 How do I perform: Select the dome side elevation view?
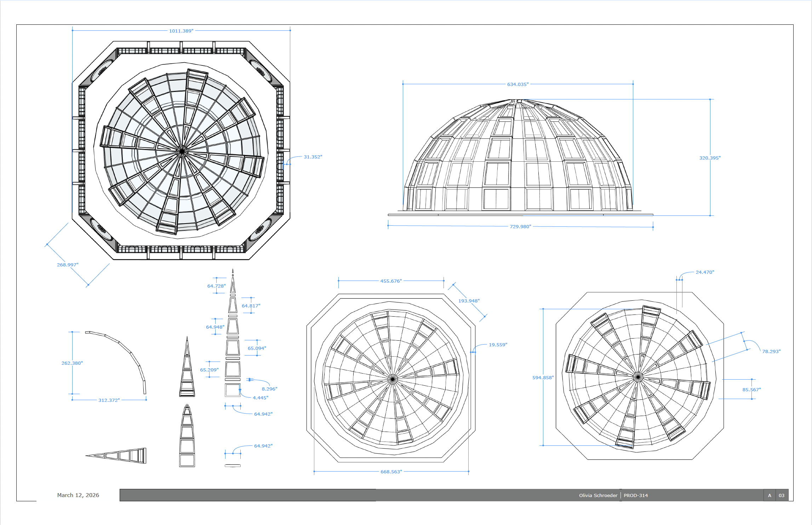520,157
